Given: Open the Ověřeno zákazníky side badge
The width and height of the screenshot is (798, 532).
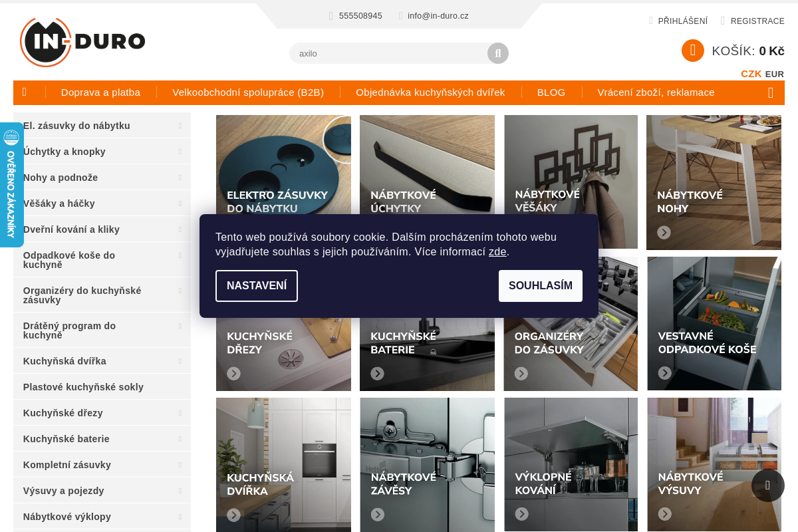Looking at the screenshot, I should pos(11,185).
